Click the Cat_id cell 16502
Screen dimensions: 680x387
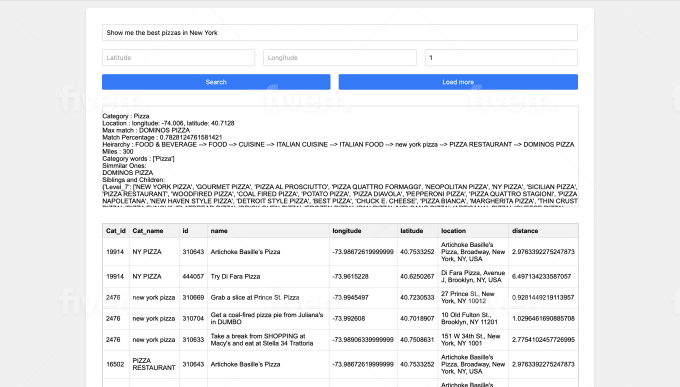click(x=116, y=364)
